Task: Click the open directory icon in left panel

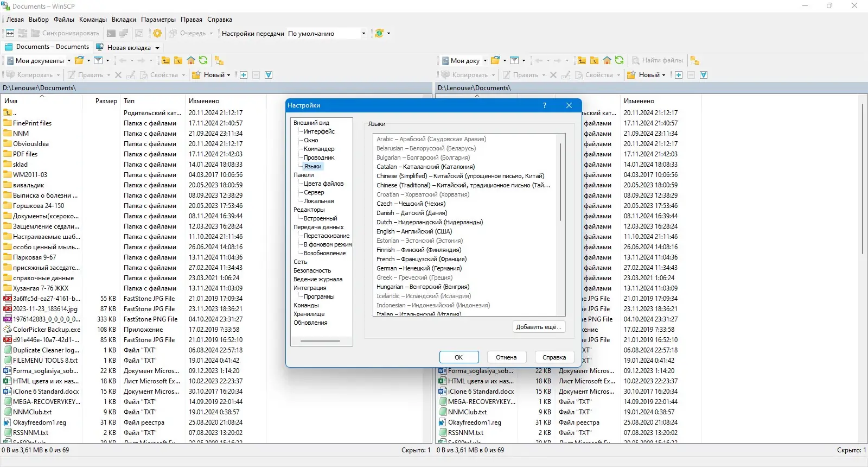Action: [79, 60]
